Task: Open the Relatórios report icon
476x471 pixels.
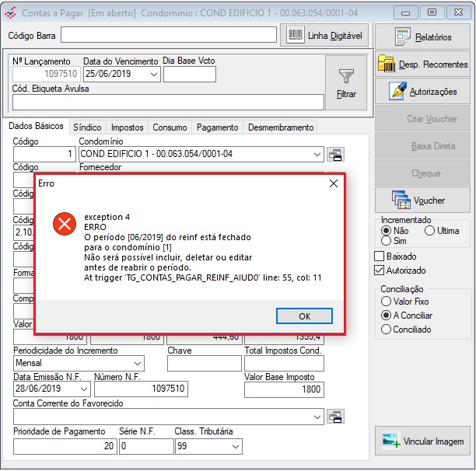Action: click(403, 37)
